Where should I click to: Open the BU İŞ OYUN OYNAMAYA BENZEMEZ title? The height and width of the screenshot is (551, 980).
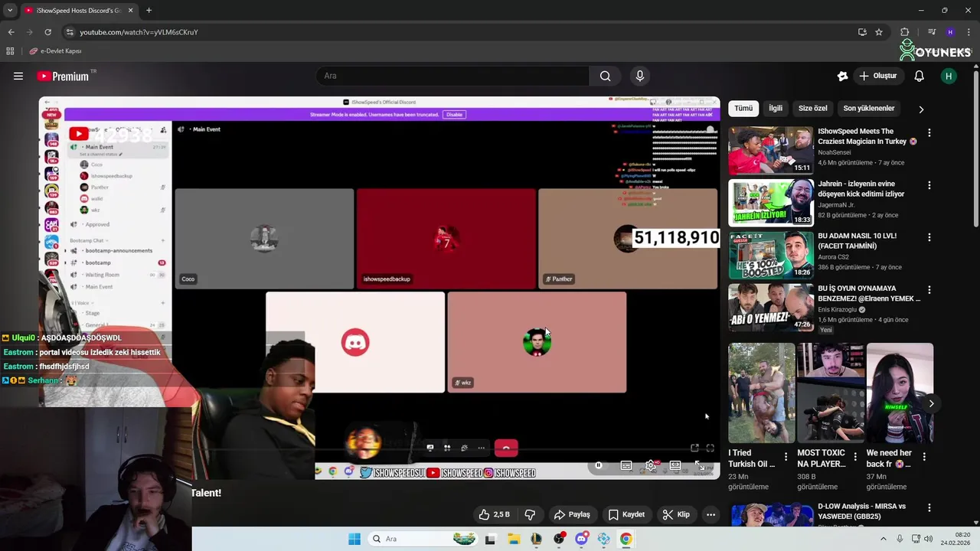coord(869,293)
